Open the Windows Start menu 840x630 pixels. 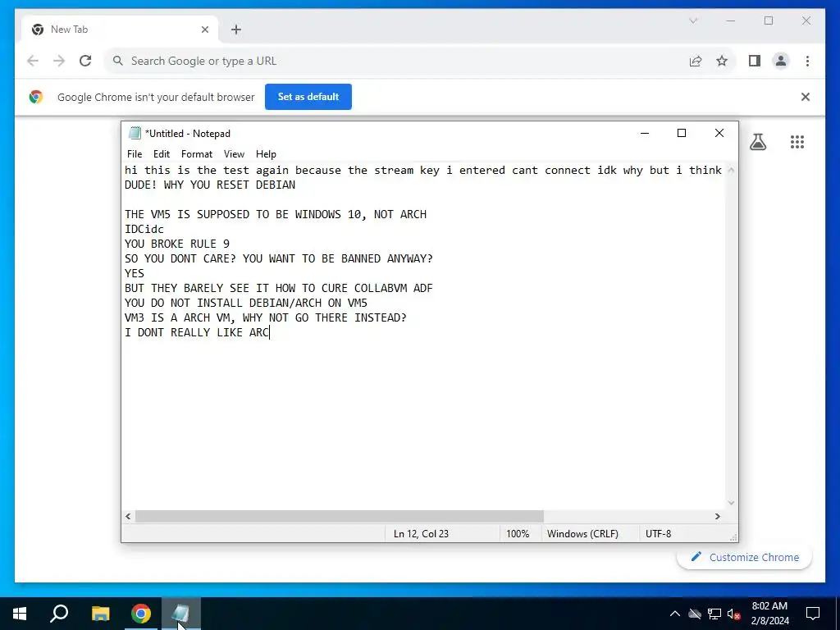(20, 614)
